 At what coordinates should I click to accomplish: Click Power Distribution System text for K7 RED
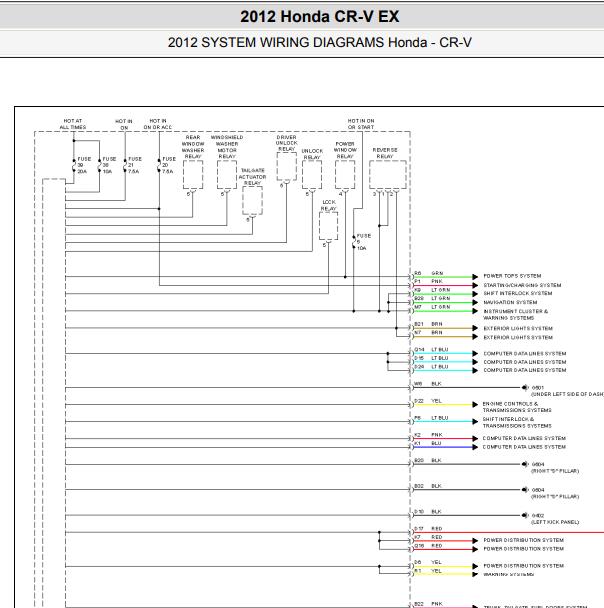pyautogui.click(x=523, y=540)
